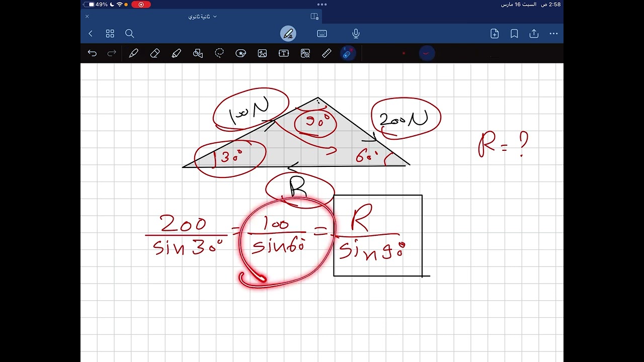Select the Shapes tool

coord(198,53)
